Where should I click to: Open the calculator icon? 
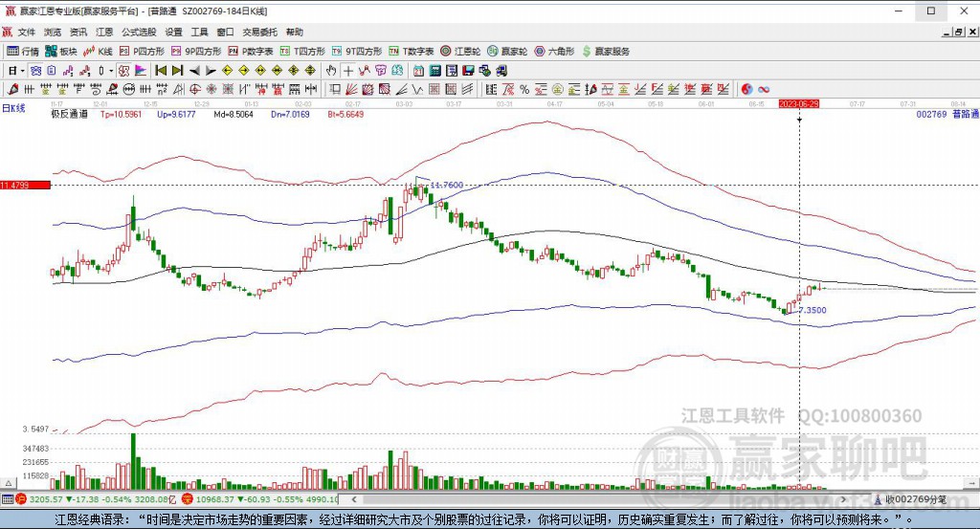click(435, 71)
